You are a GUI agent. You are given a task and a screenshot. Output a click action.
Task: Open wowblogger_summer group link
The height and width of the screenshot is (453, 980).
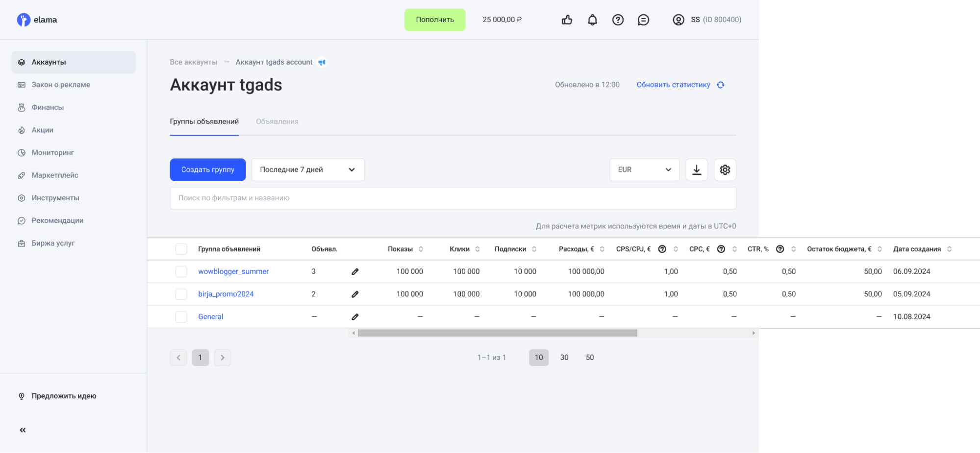tap(233, 271)
